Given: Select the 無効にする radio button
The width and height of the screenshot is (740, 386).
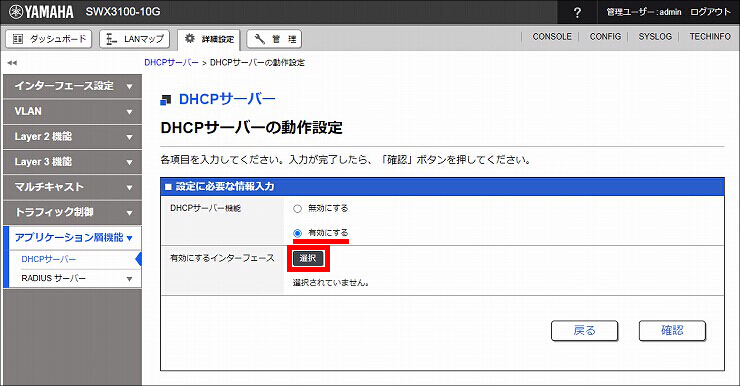Looking at the screenshot, I should click(297, 208).
